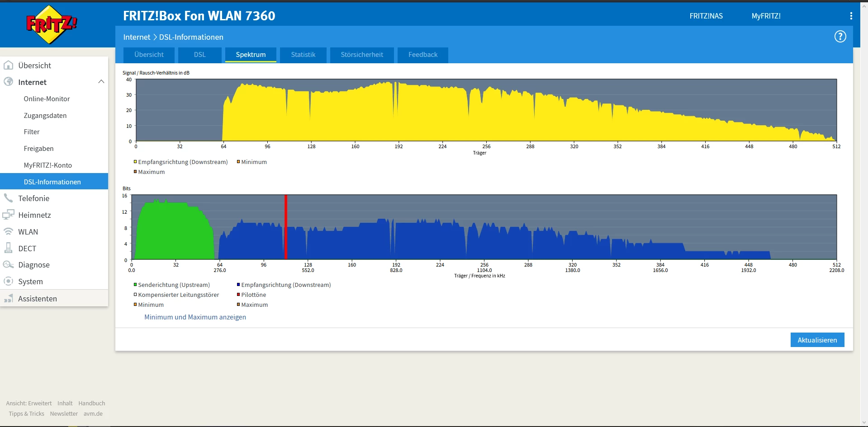Open the help question mark icon
This screenshot has width=868, height=427.
tap(840, 37)
